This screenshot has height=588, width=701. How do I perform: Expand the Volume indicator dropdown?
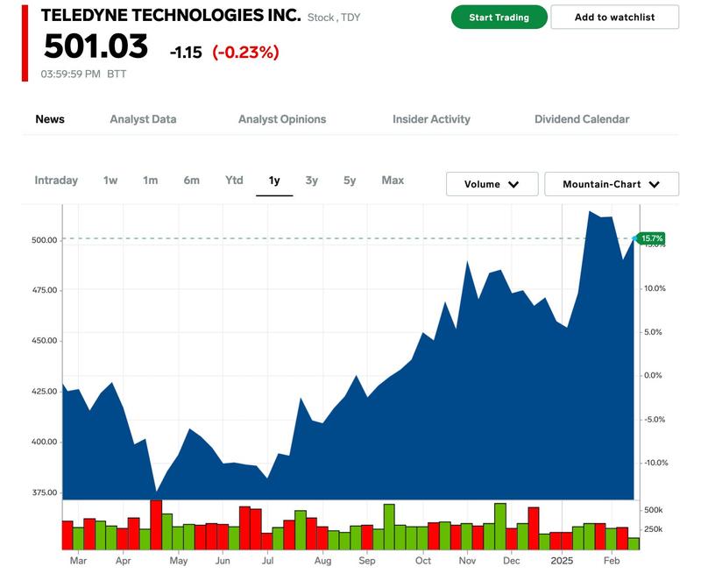492,184
